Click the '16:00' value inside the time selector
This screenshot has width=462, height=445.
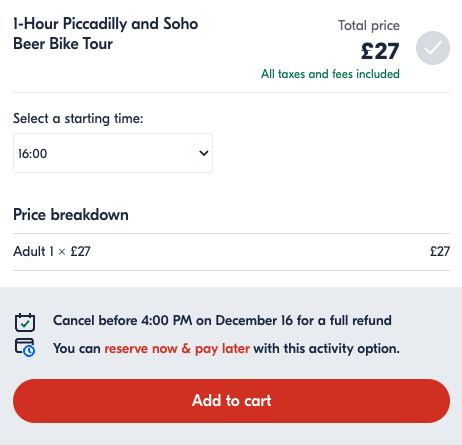tap(33, 154)
